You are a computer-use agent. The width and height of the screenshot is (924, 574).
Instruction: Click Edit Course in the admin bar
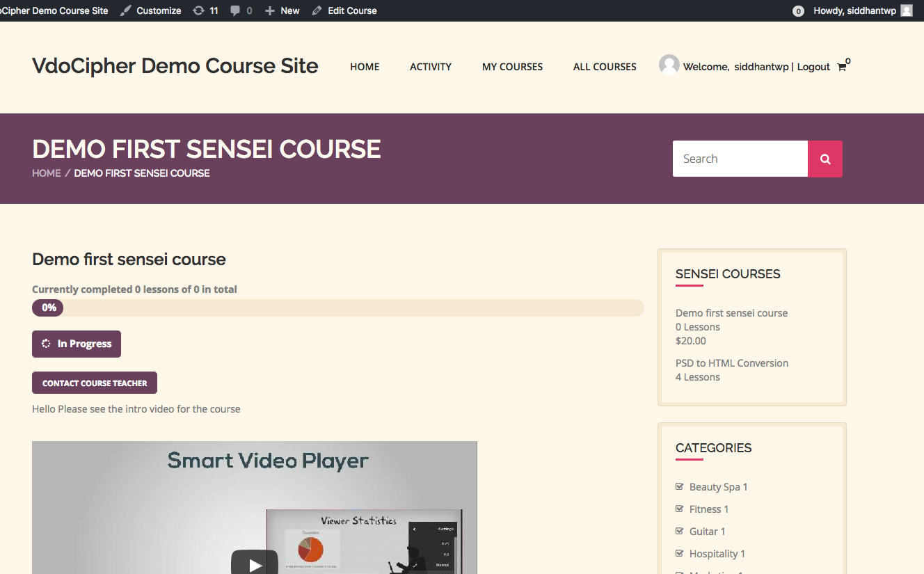[344, 10]
